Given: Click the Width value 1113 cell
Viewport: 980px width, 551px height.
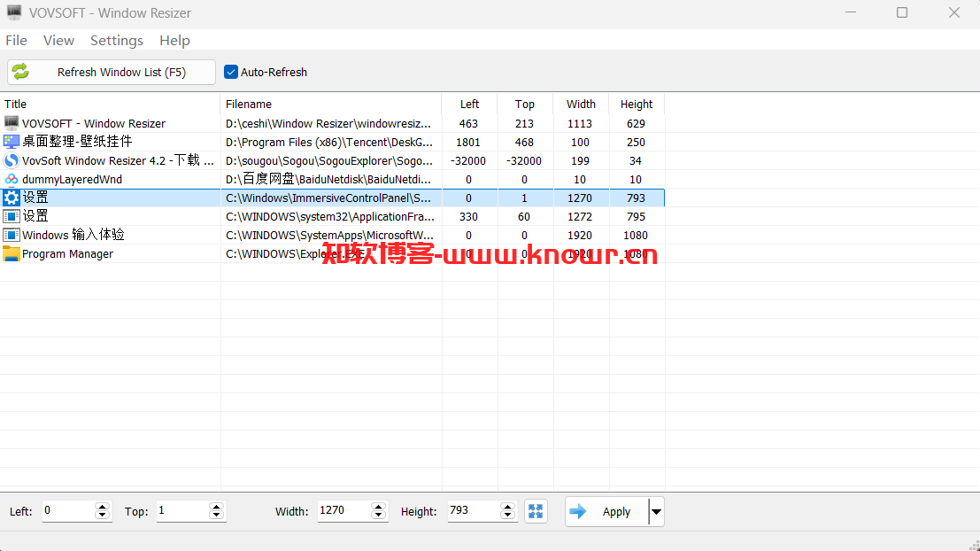Looking at the screenshot, I should (580, 123).
